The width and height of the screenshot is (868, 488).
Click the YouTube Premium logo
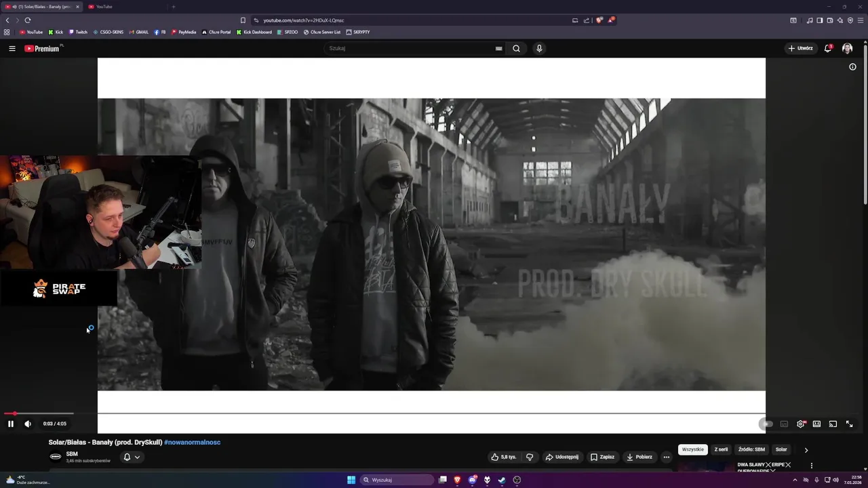click(42, 48)
